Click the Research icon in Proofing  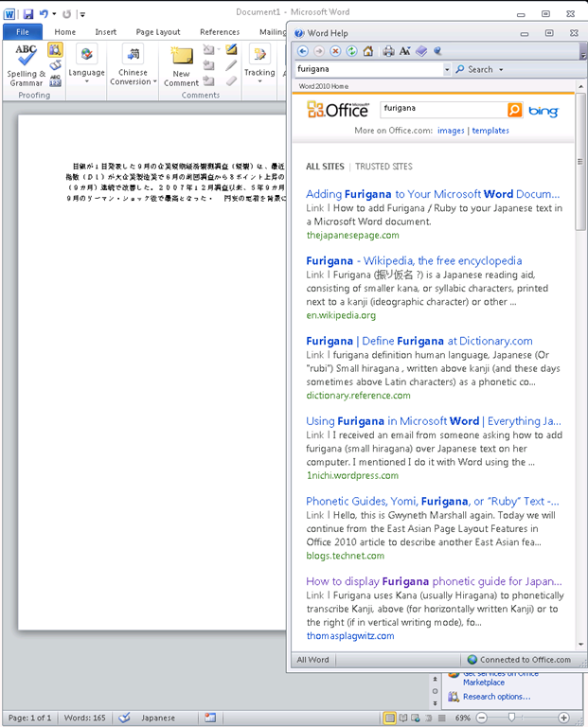pos(55,49)
